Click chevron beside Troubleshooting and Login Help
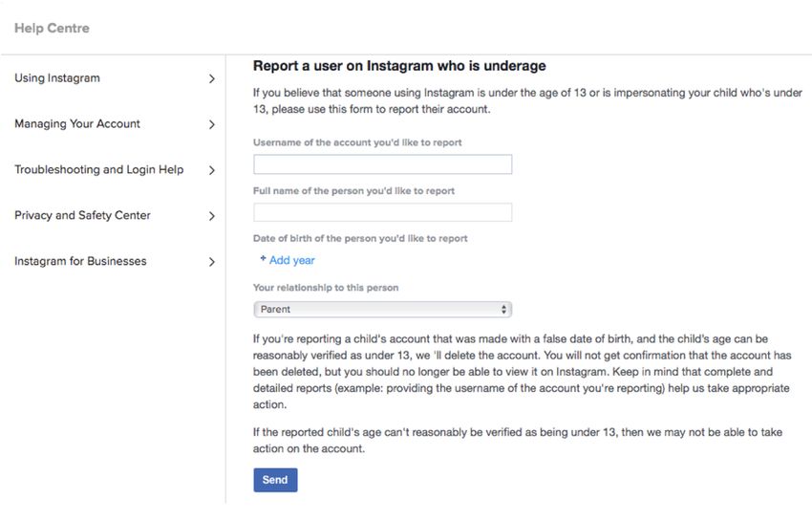Screen dimensions: 812x521 pyautogui.click(x=211, y=170)
